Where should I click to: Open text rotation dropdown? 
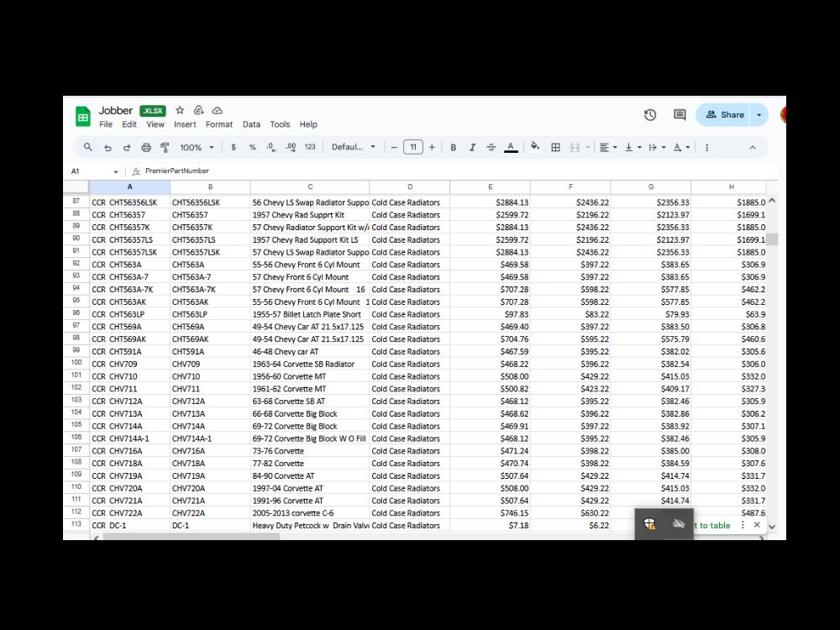pyautogui.click(x=681, y=147)
